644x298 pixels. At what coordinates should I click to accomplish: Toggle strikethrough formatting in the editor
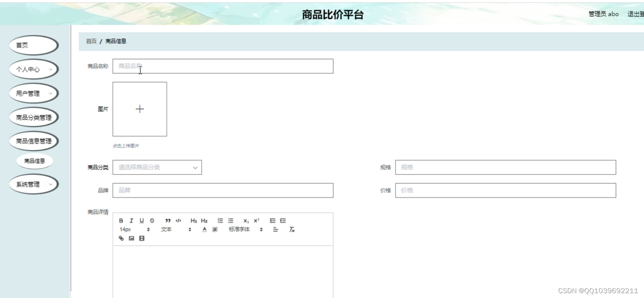(152, 220)
